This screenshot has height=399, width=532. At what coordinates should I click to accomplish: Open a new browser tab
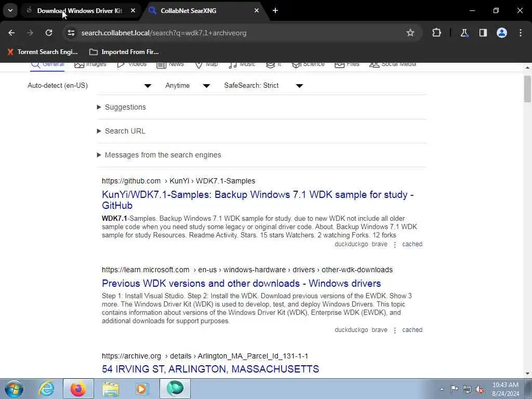coord(275,10)
